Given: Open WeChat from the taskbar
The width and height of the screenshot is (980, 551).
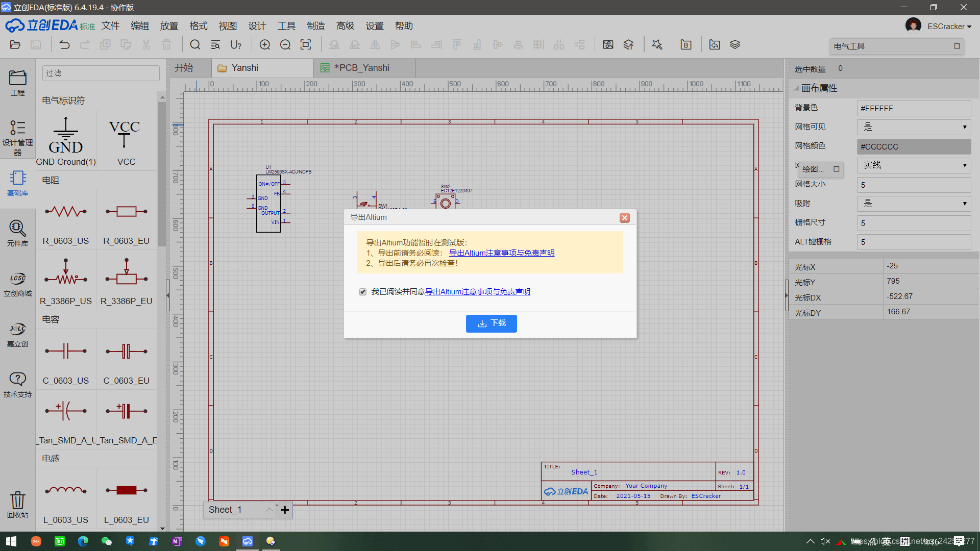Looking at the screenshot, I should point(106,541).
